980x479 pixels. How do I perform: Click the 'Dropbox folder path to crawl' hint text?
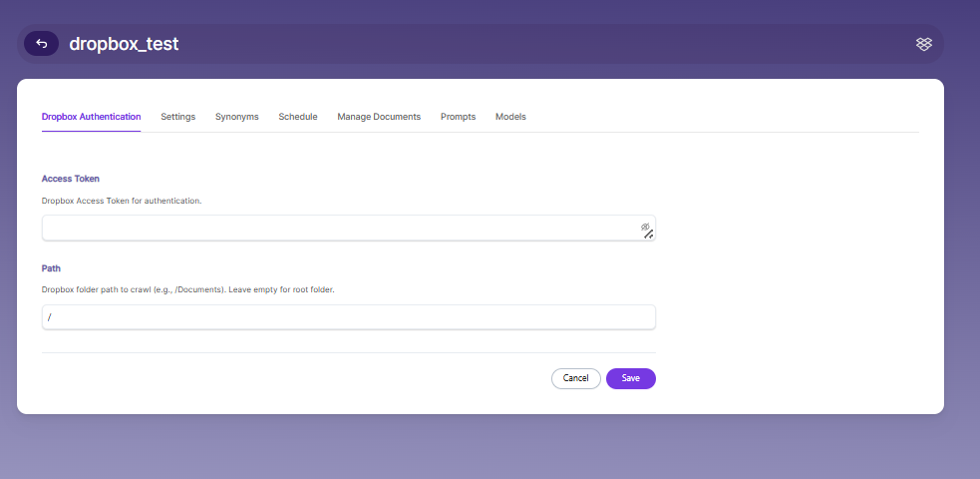(188, 290)
